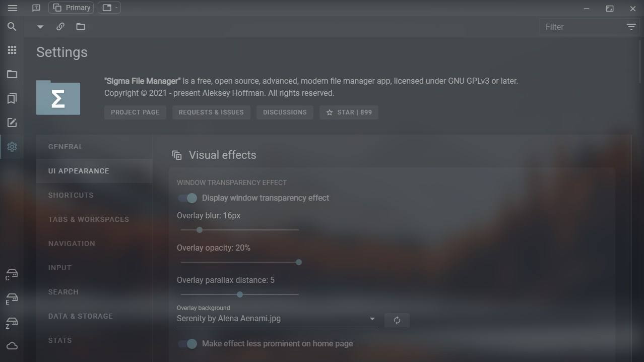This screenshot has height=362, width=644.
Task: Open the PROJECT PAGE link
Action: coord(135,112)
